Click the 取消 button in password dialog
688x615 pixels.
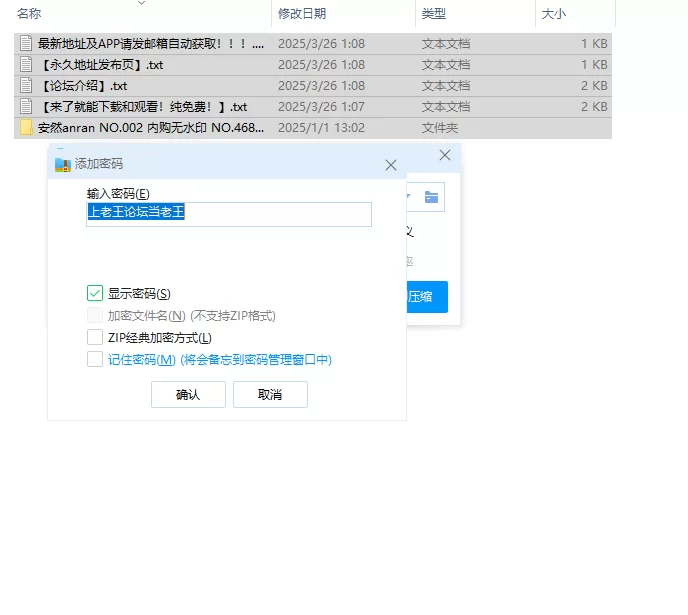click(270, 394)
